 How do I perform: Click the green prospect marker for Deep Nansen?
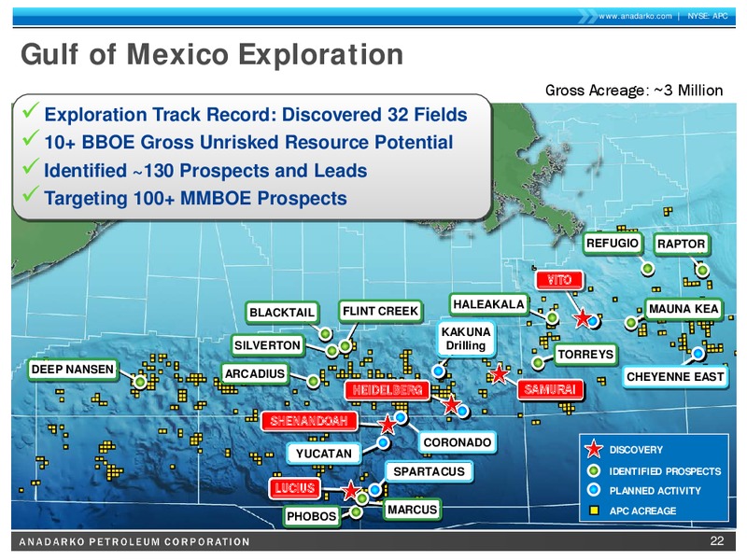[139, 382]
